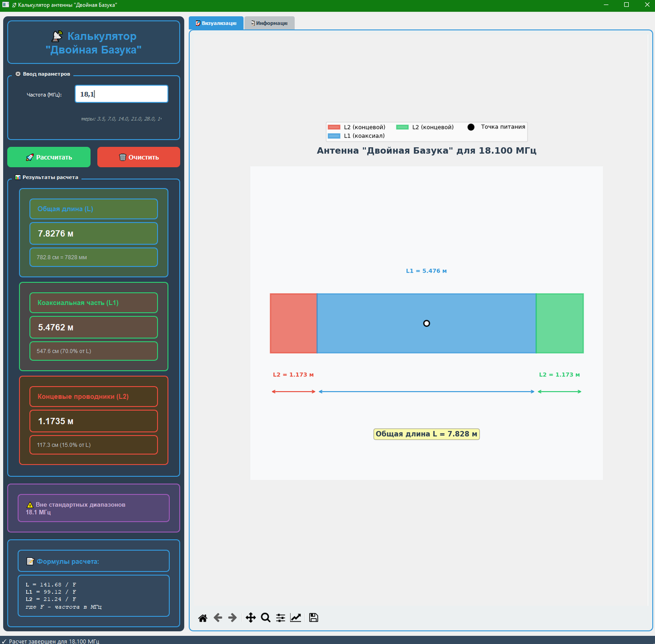This screenshot has width=655, height=644.
Task: Click the red L2 = 1.173 м label
Action: point(294,375)
